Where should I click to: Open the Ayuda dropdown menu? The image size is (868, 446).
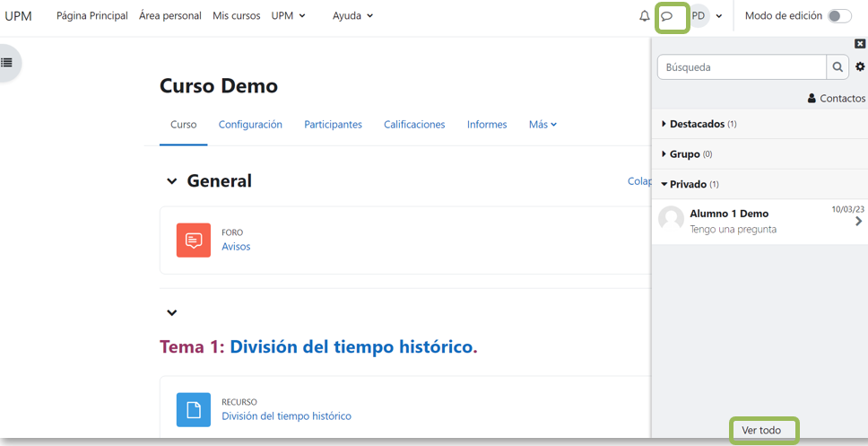(352, 16)
